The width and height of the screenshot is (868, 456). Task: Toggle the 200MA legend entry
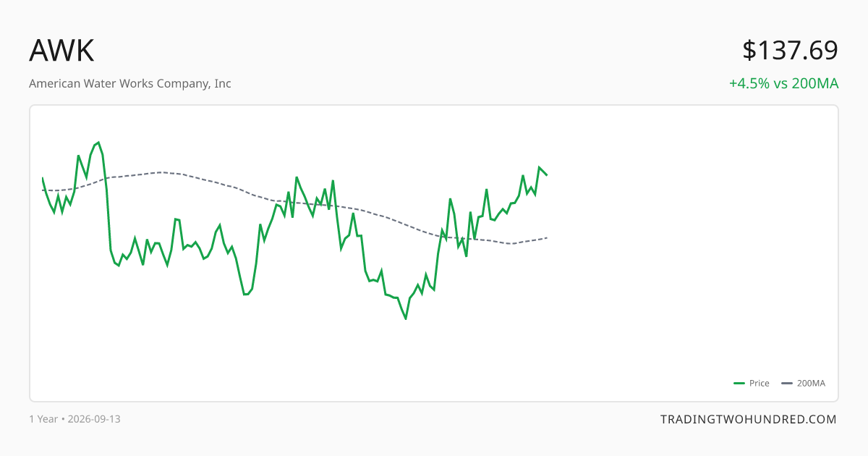pos(804,384)
